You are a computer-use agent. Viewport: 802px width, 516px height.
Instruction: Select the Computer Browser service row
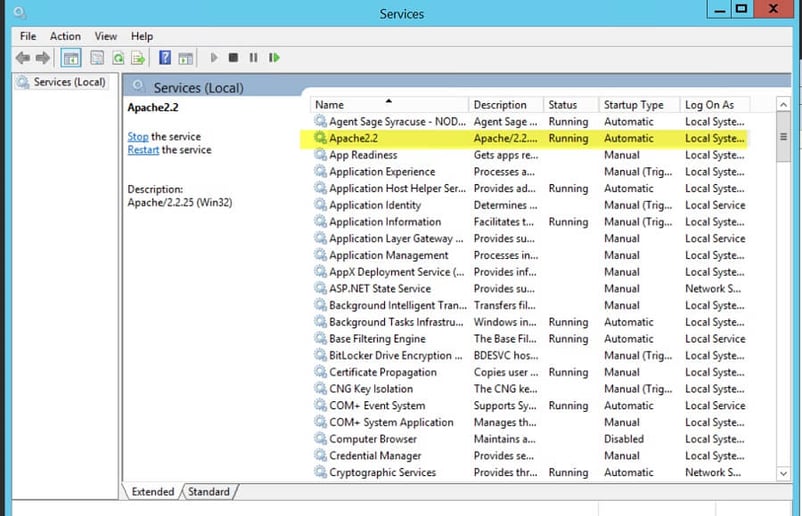373,439
